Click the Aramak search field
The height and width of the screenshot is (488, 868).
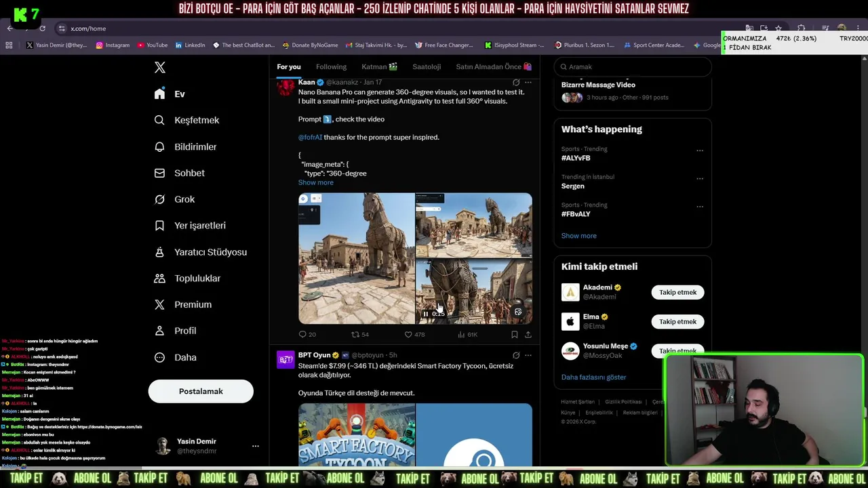pyautogui.click(x=632, y=66)
